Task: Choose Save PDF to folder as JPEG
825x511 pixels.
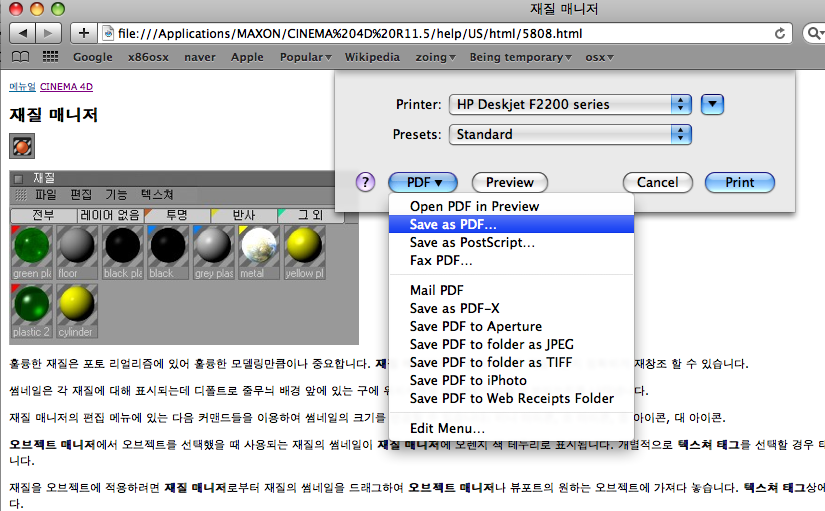Action: pyautogui.click(x=511, y=344)
